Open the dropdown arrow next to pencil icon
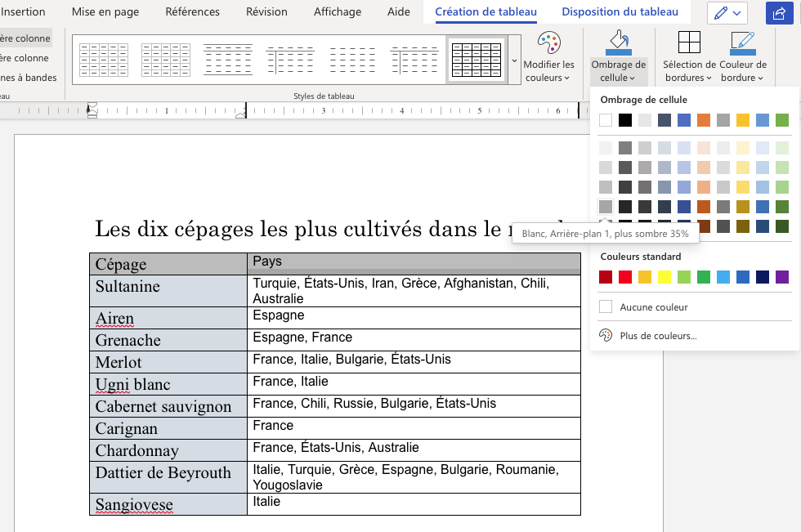Viewport: 801px width, 532px height. pos(737,13)
